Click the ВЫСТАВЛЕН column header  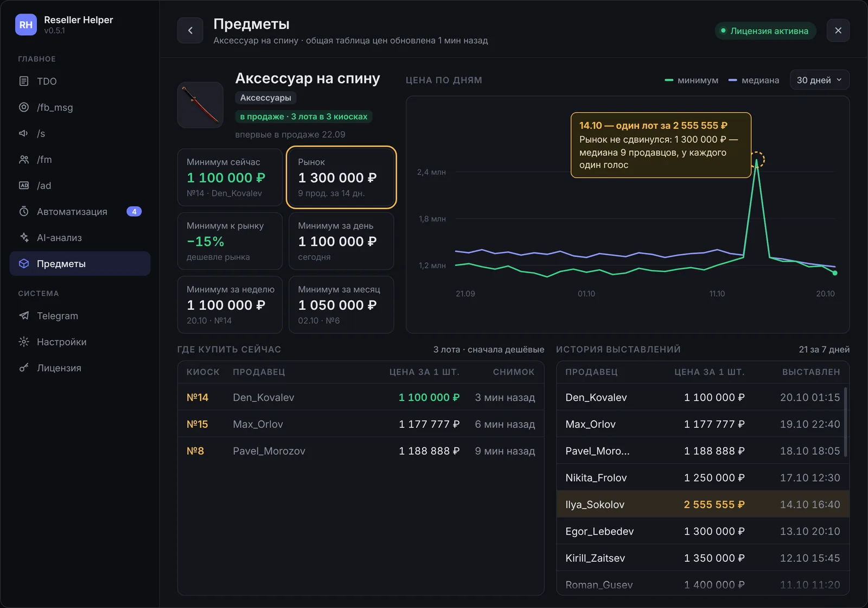(811, 372)
